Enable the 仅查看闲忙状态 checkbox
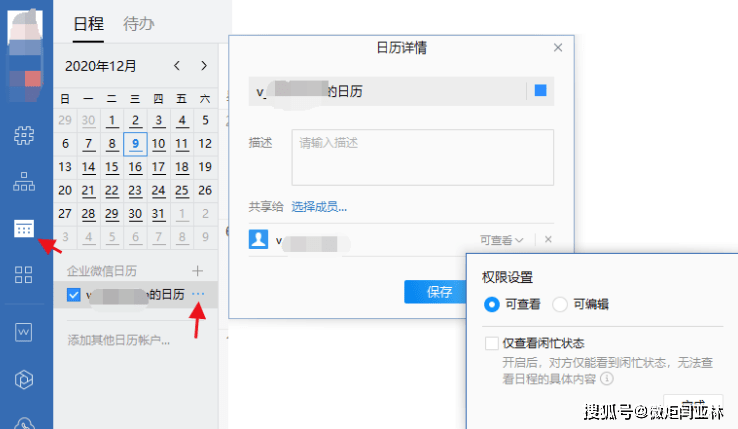 click(x=491, y=343)
